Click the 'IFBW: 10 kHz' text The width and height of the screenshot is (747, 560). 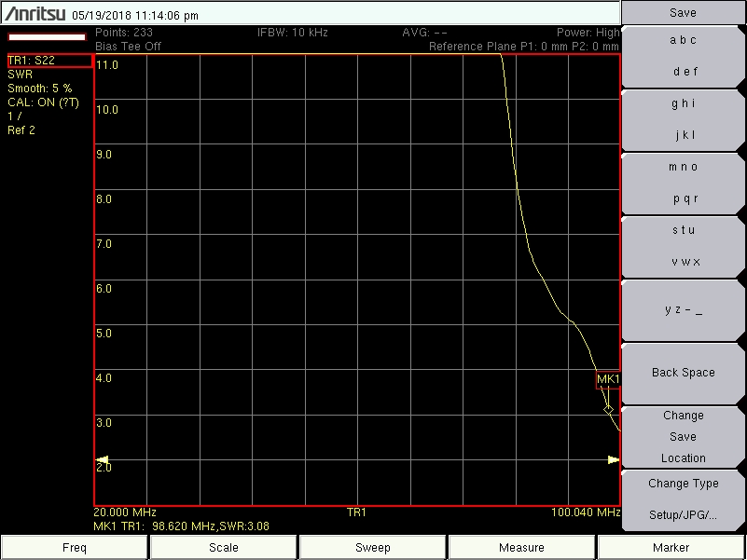(293, 33)
